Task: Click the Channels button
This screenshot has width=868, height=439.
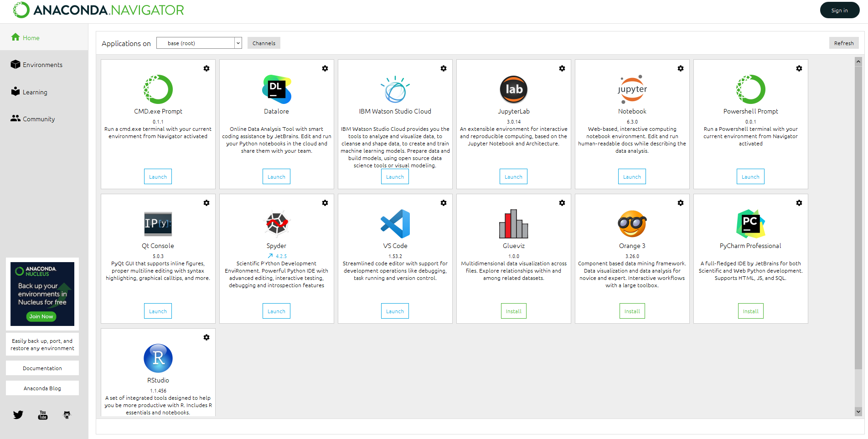Action: pos(264,43)
